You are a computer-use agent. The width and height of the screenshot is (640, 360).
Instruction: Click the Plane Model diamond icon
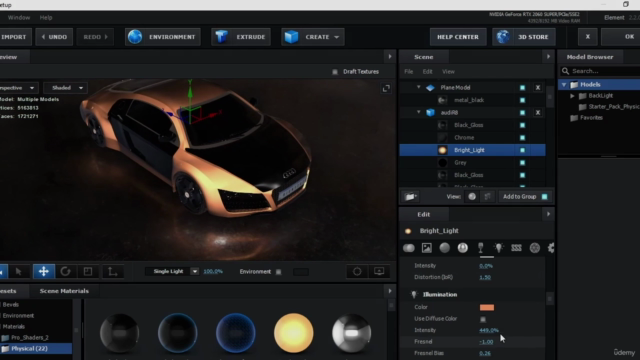click(431, 88)
